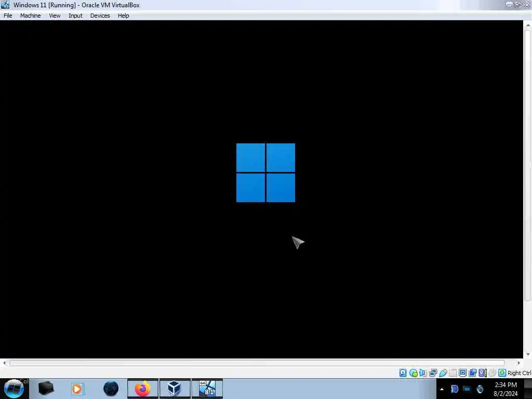The image size is (532, 399).
Task: Open the Help menu
Action: pos(124,16)
